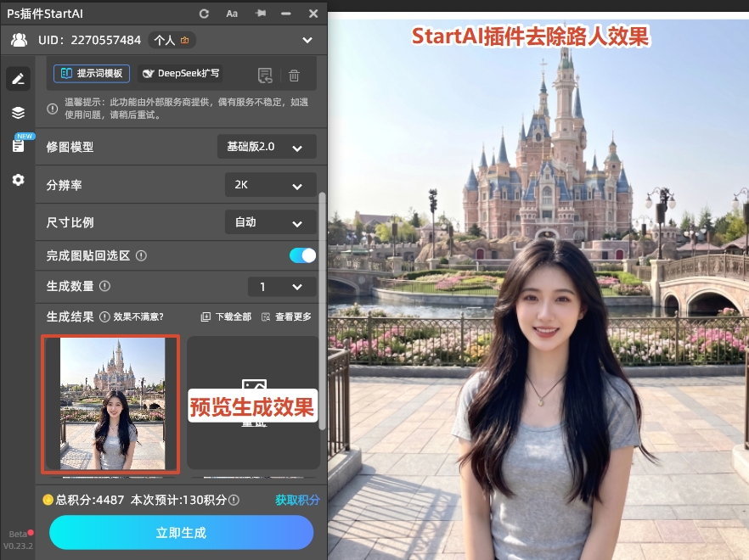
Task: Click the refresh icon in the title bar
Action: (x=203, y=13)
